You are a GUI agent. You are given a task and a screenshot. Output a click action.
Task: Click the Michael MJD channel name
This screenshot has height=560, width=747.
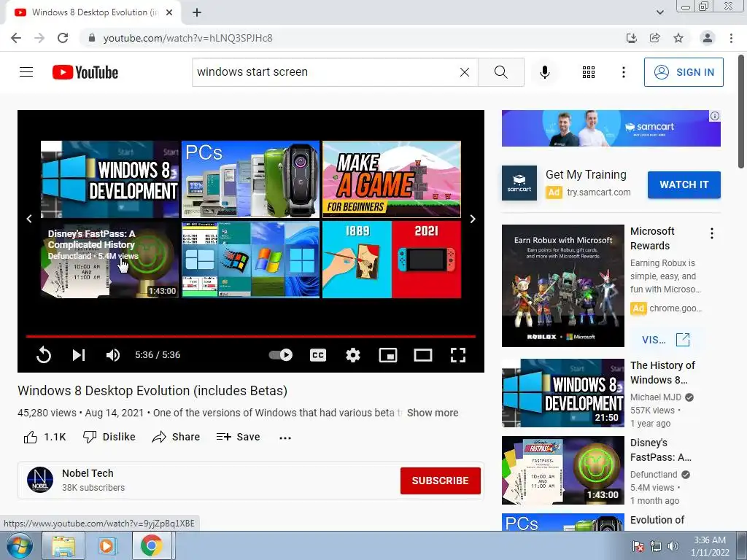point(656,397)
